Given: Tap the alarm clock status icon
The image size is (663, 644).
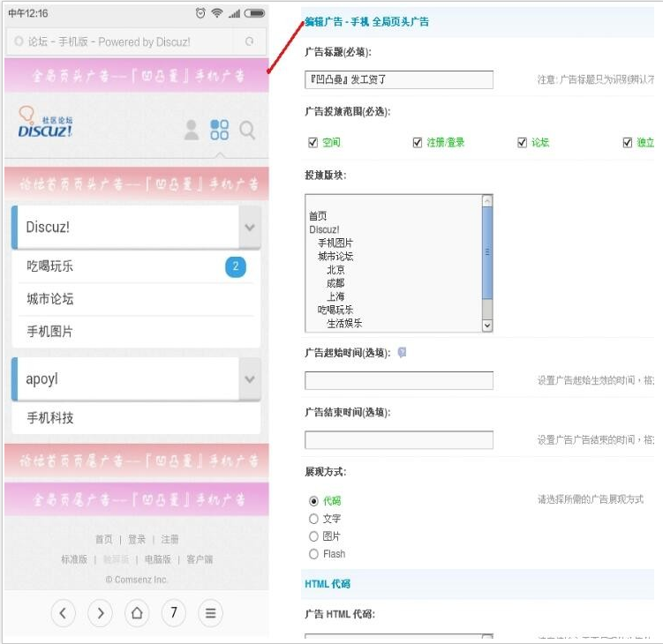Looking at the screenshot, I should (x=200, y=13).
